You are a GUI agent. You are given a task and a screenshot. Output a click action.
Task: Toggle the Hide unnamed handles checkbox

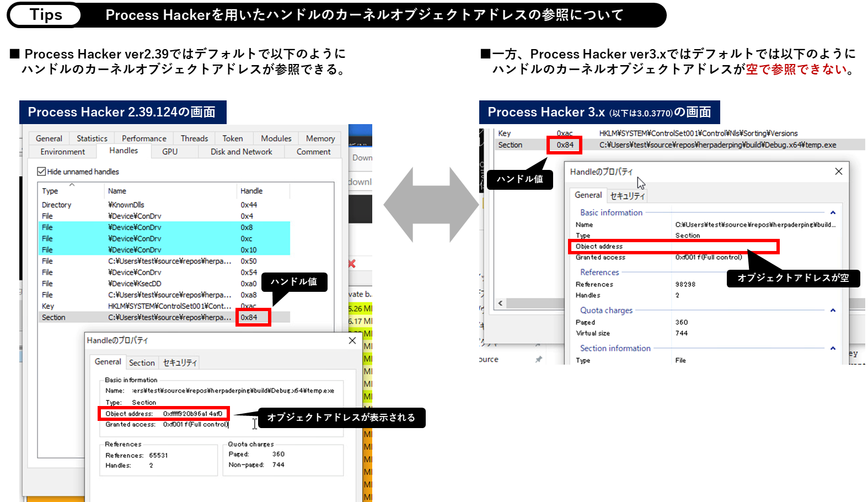click(41, 172)
